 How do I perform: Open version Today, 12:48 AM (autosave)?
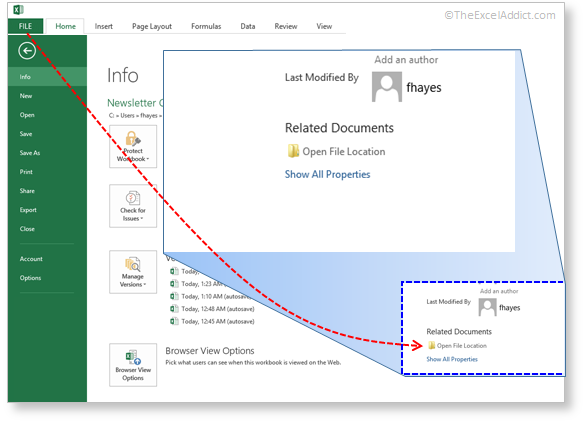coord(218,309)
